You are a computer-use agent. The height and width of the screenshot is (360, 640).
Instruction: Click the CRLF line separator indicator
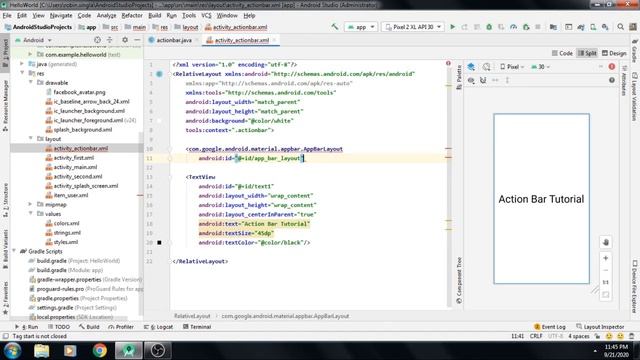pos(536,336)
